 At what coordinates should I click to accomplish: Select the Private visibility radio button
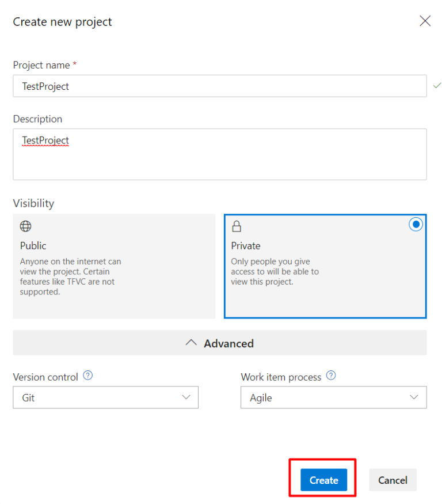tap(416, 224)
